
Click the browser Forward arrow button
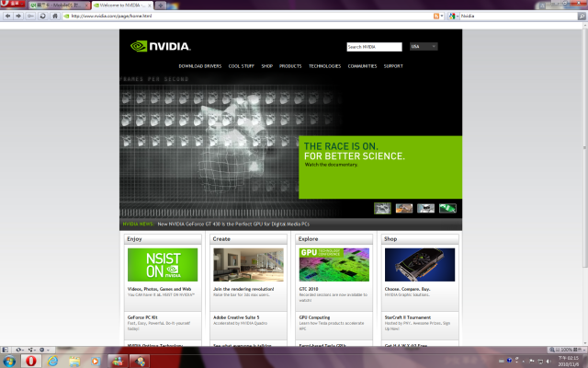18,17
